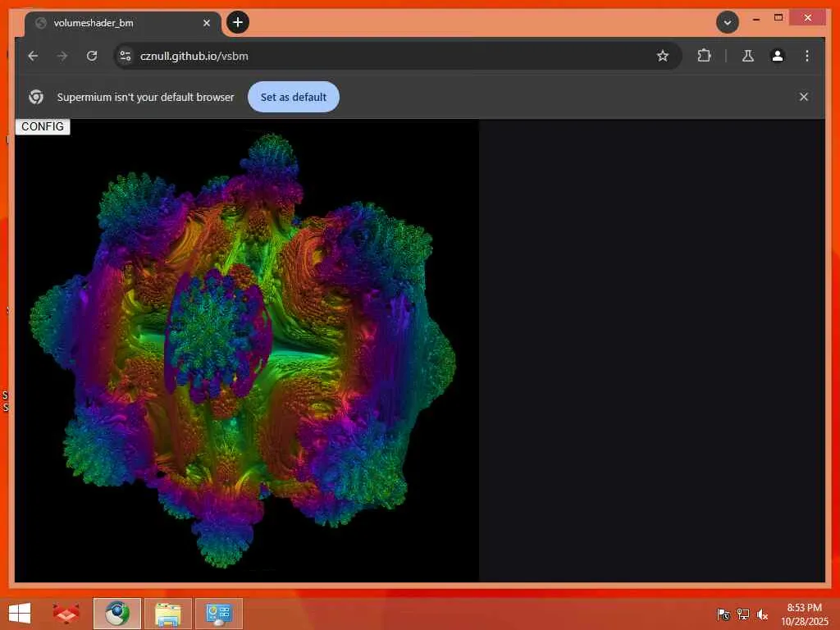The height and width of the screenshot is (630, 840).
Task: Open the Labs flask icon
Action: (x=748, y=56)
